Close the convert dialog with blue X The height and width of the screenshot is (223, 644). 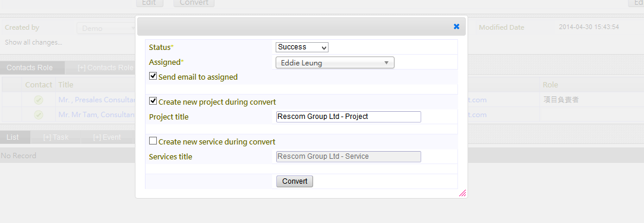pos(456,26)
